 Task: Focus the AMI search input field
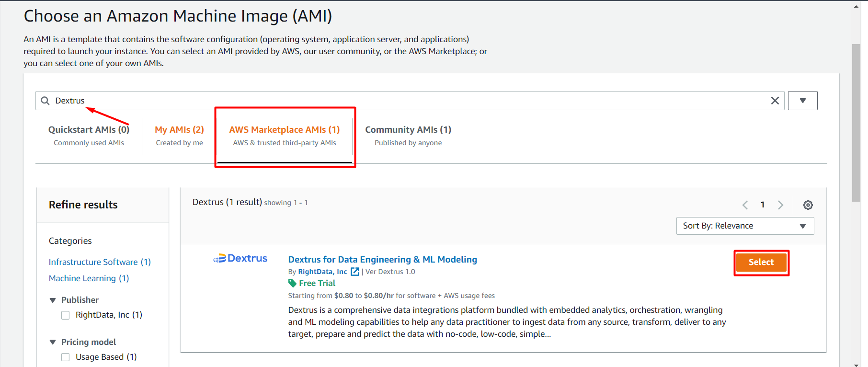click(410, 101)
